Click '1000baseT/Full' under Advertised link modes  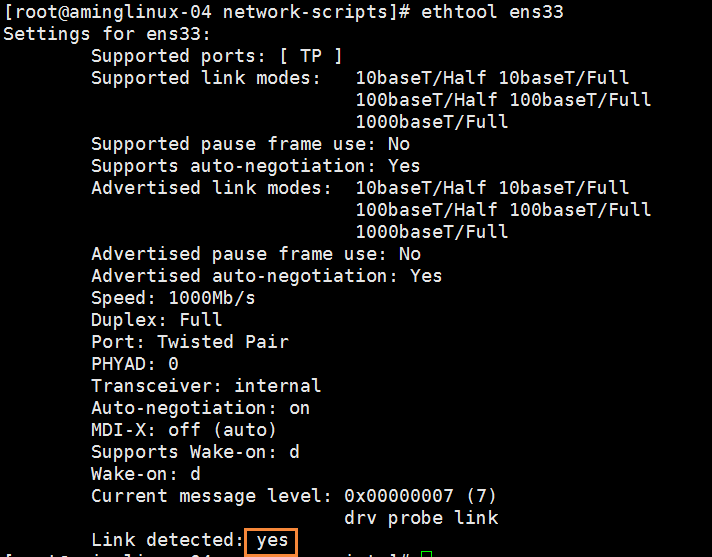432,232
